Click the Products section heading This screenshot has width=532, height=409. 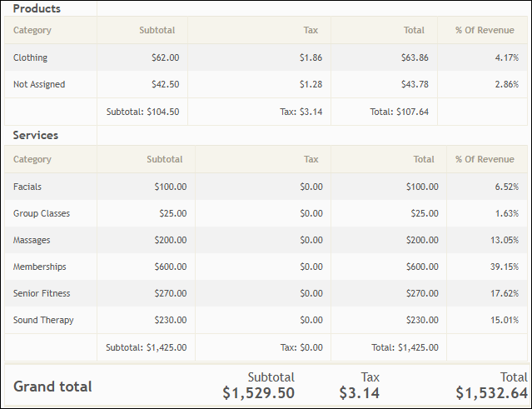pos(37,8)
